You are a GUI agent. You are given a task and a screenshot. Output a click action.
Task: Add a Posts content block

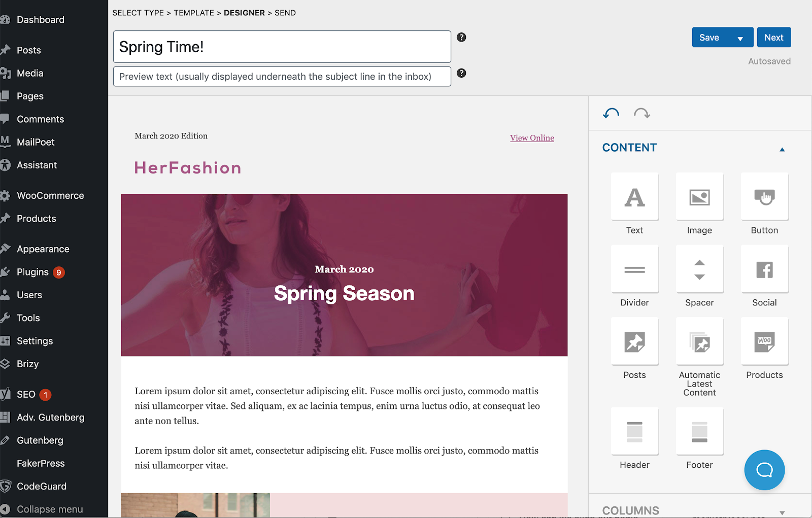634,341
